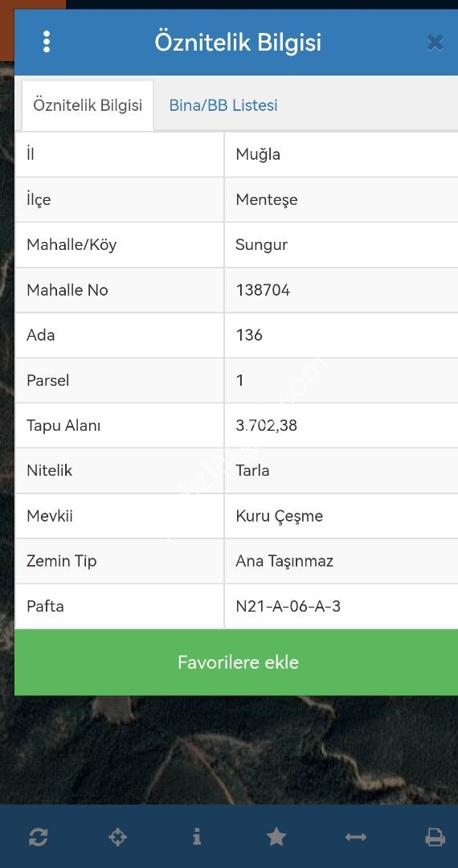Viewport: 458px width, 868px height.
Task: Close the Öznitelik Bilgisi panel
Action: pos(436,43)
